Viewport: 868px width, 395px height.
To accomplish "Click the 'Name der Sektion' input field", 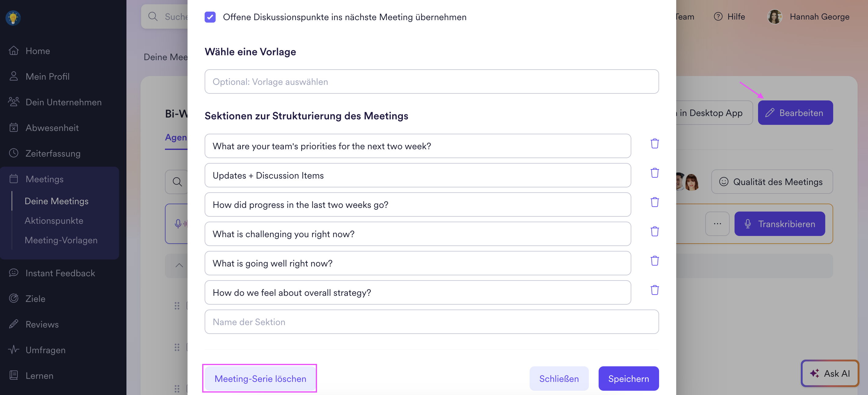I will 431,322.
